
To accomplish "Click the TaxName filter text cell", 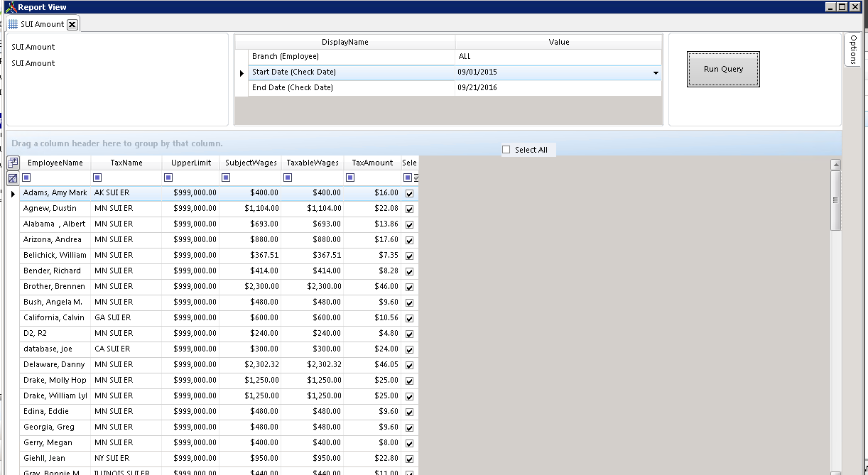I will coord(132,178).
